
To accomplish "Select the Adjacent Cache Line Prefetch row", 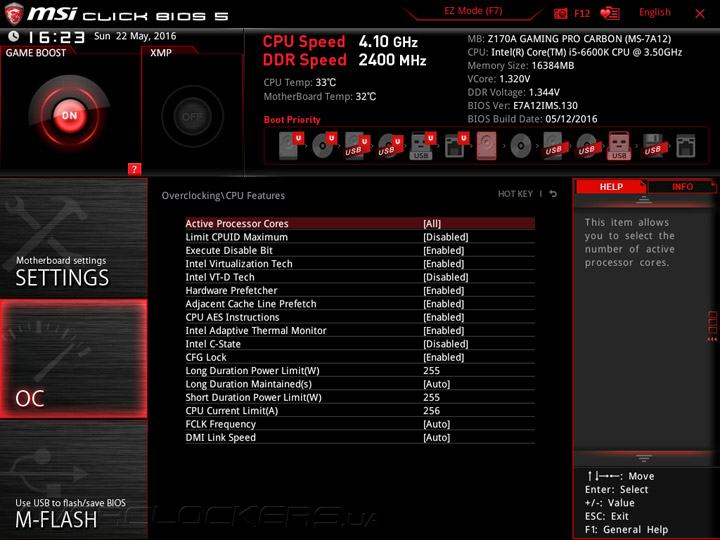I will 360,304.
